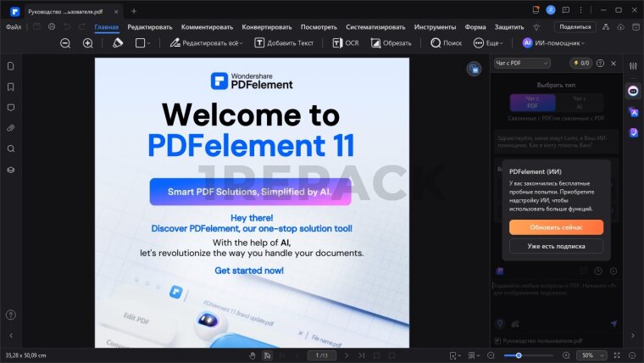The width and height of the screenshot is (644, 363).
Task: Select the highlighter marker tool
Action: click(x=118, y=42)
